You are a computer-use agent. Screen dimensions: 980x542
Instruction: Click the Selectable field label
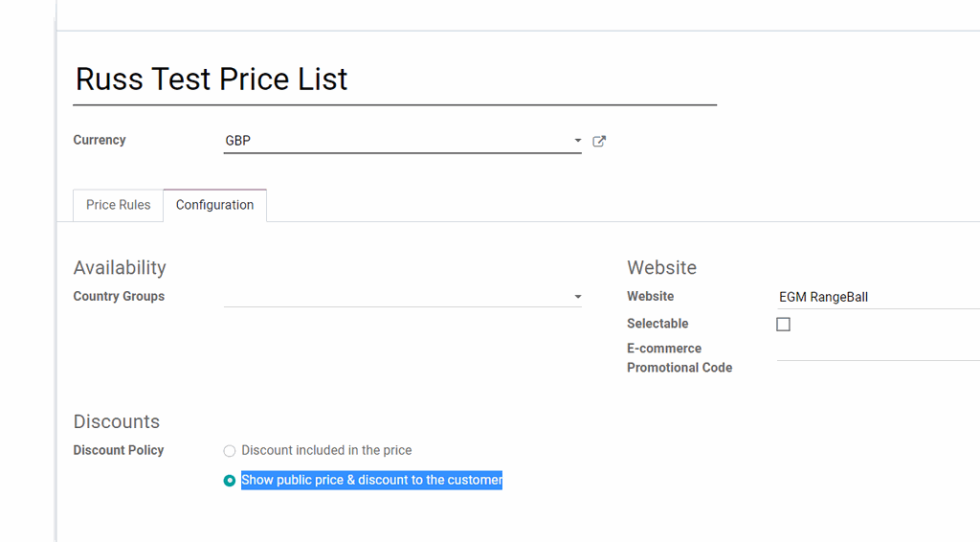(x=657, y=324)
